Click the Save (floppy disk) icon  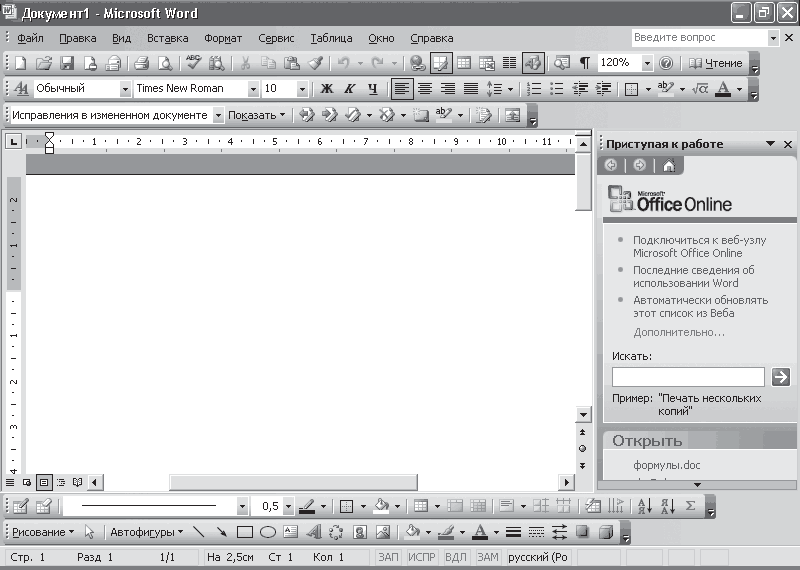[x=67, y=63]
